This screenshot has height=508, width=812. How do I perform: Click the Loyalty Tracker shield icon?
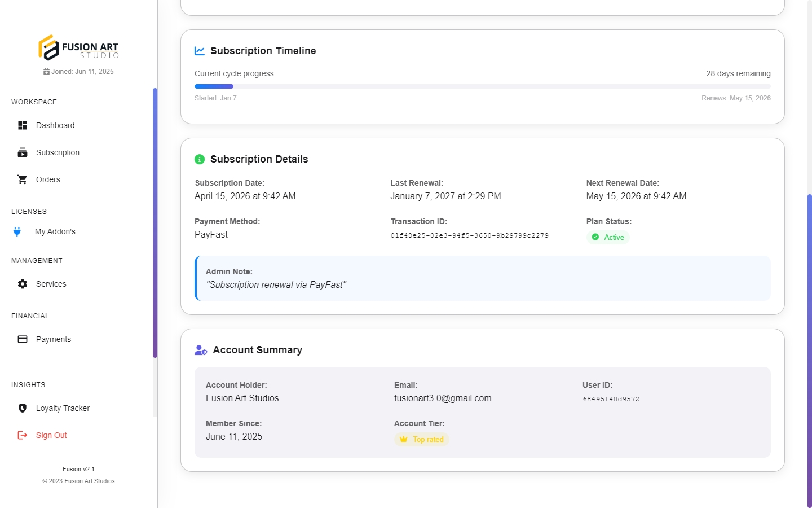click(23, 408)
